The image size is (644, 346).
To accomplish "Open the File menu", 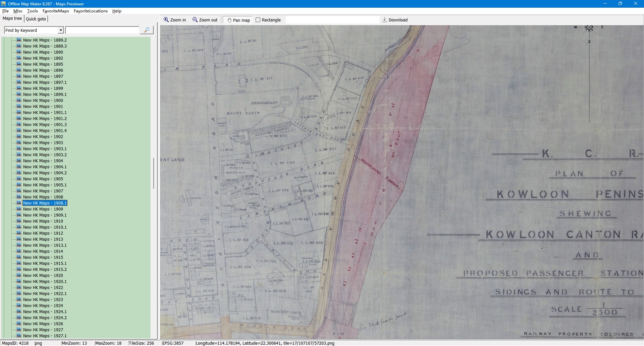I will click(5, 11).
